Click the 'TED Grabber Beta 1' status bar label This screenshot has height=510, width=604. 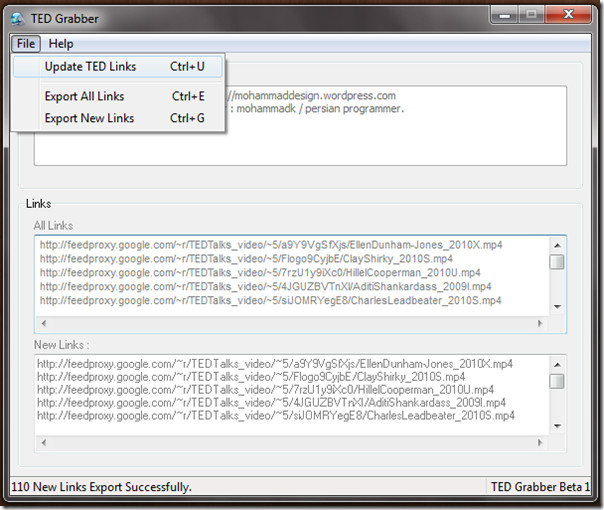540,487
